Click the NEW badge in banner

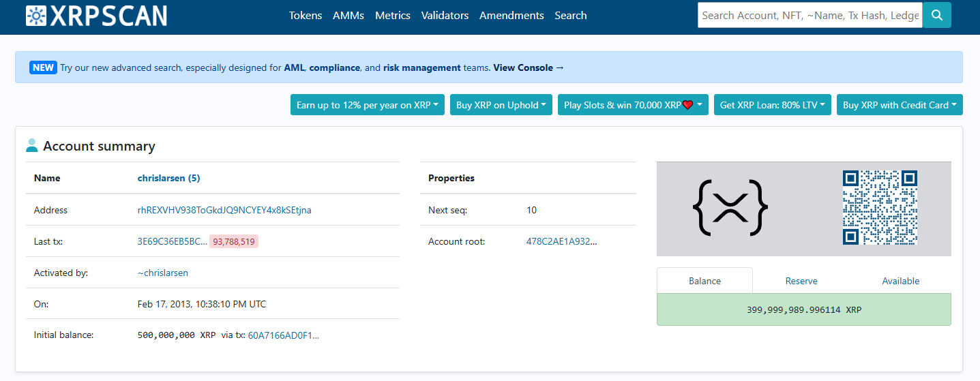tap(43, 67)
